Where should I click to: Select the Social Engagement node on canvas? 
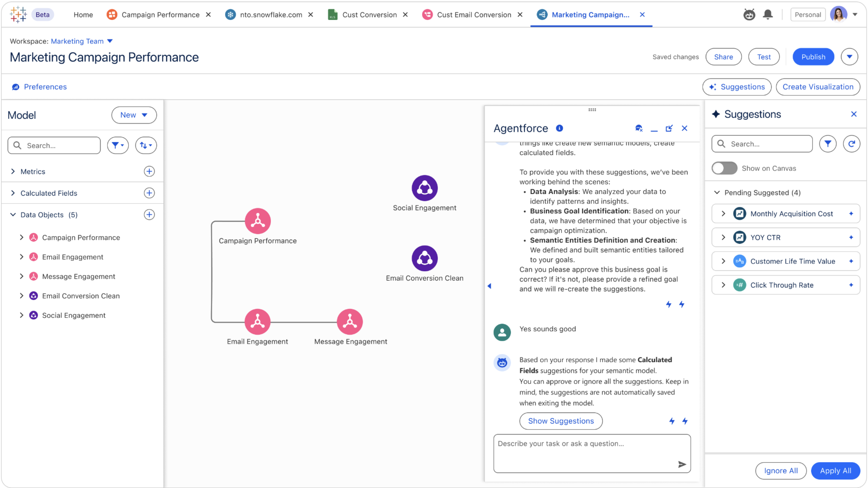pyautogui.click(x=424, y=188)
